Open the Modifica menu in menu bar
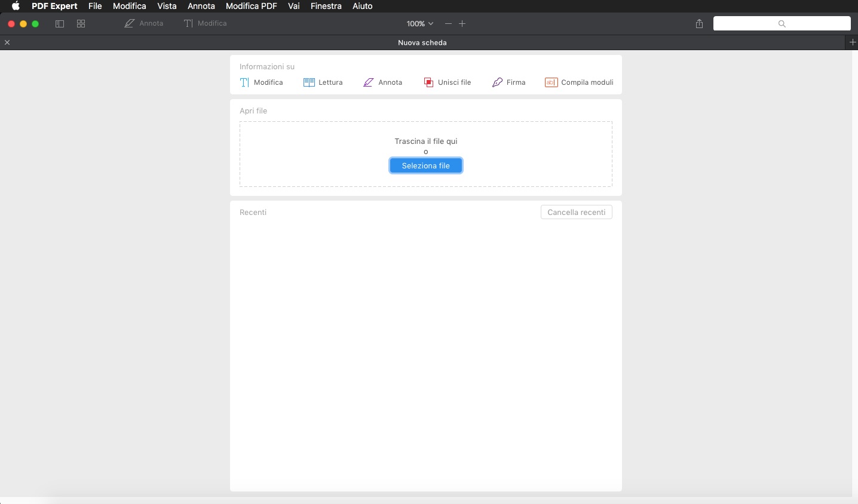858x504 pixels. coord(130,6)
